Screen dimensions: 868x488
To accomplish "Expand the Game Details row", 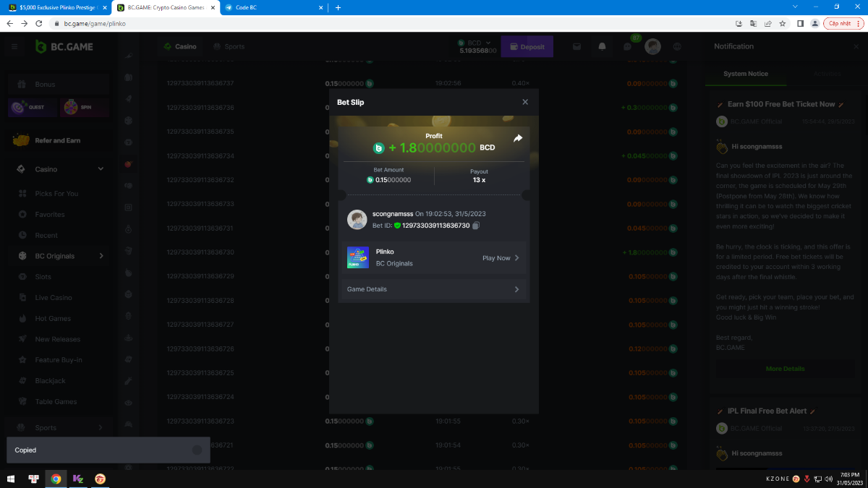I will (x=433, y=289).
